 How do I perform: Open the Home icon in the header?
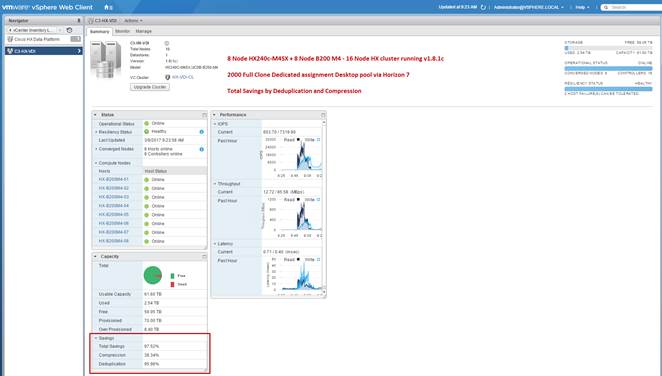coord(107,7)
